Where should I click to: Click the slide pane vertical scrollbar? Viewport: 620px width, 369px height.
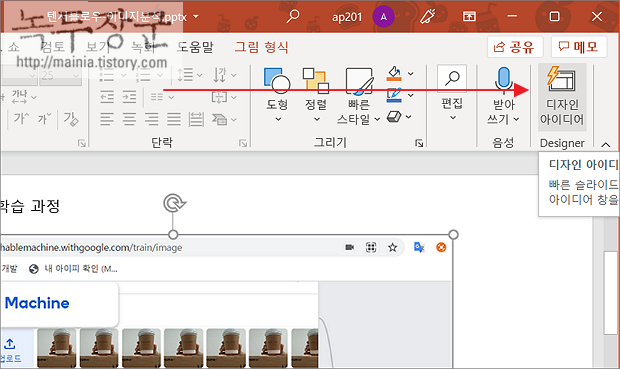[611, 293]
